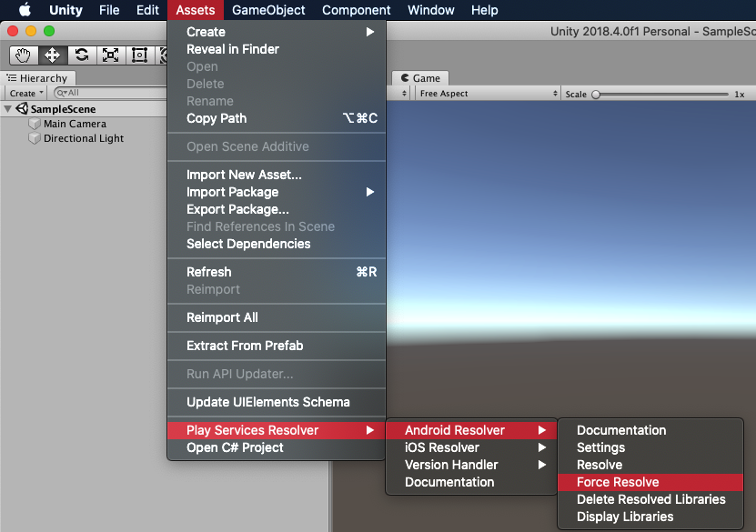Choose Open C# Project

(x=277, y=447)
